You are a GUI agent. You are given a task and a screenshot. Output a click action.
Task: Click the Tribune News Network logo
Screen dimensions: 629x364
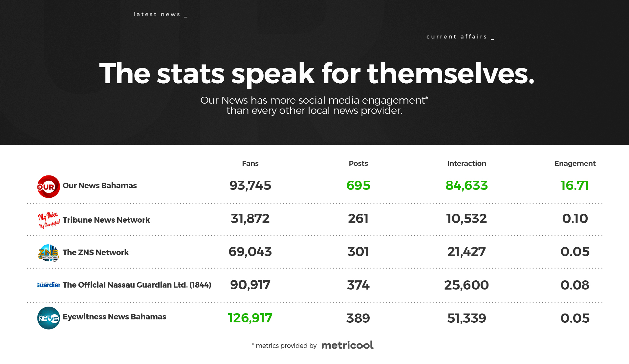[49, 220]
